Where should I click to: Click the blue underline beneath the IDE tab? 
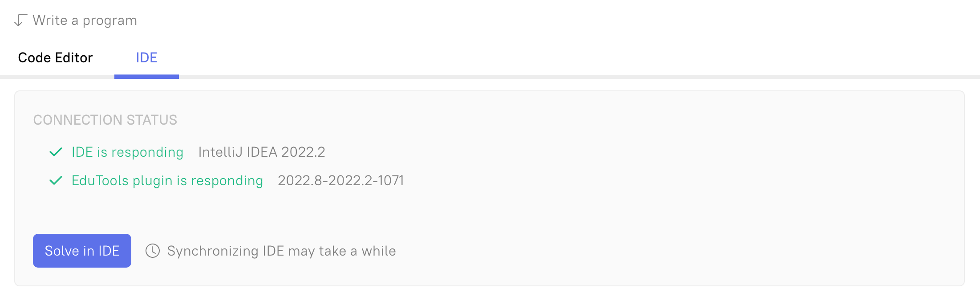[x=146, y=77]
